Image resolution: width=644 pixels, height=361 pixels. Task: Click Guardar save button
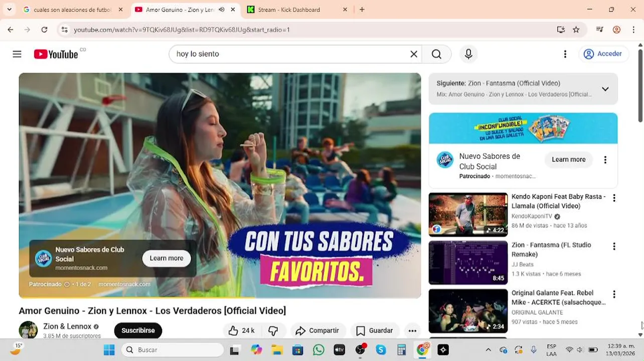[x=375, y=330]
